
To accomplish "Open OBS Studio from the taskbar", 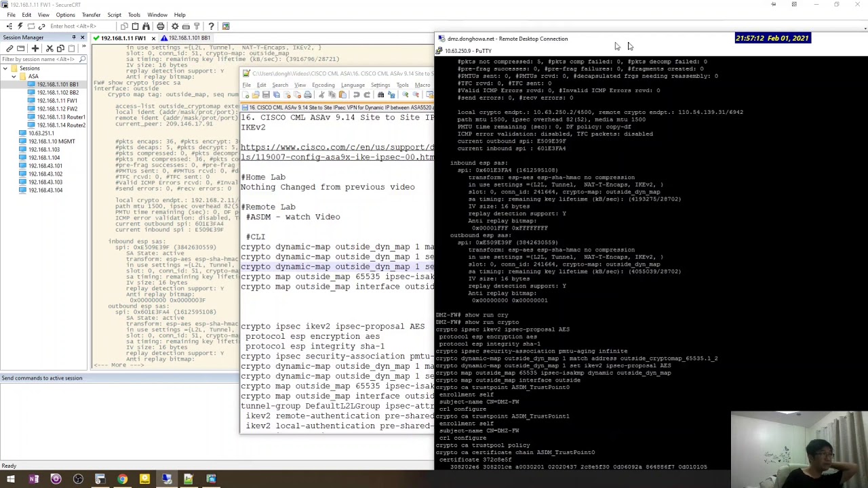I will [78, 480].
